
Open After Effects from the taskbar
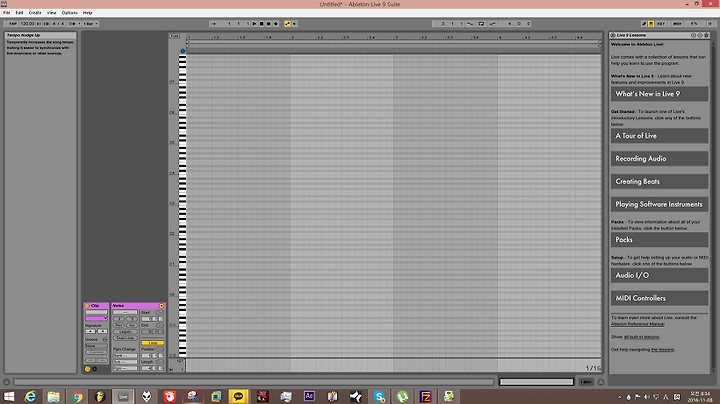pos(309,397)
